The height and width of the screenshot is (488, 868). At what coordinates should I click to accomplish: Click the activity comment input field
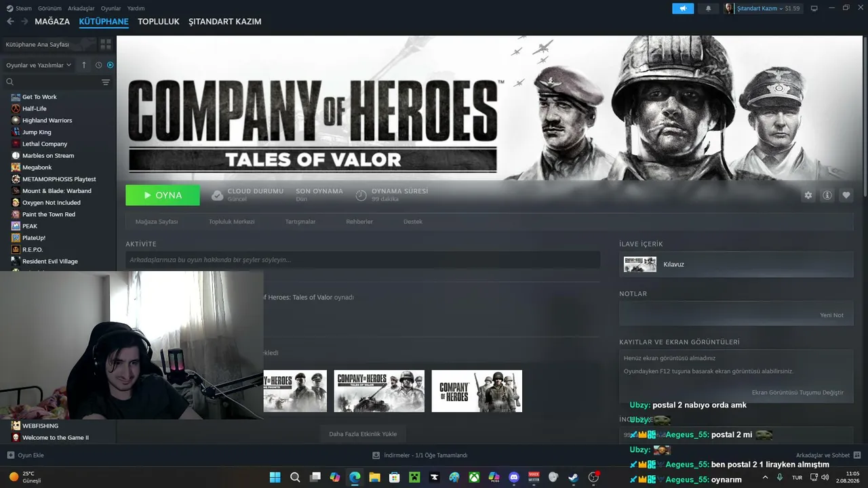pos(363,260)
